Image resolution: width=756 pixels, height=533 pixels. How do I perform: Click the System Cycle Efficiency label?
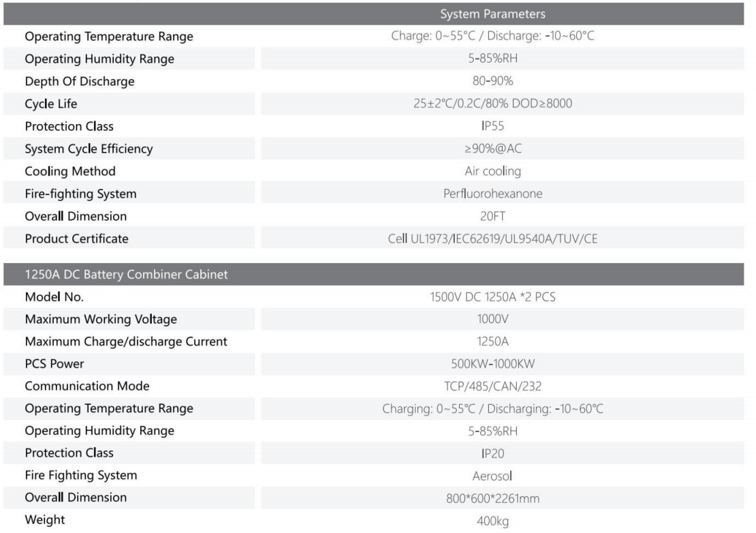[x=89, y=149]
